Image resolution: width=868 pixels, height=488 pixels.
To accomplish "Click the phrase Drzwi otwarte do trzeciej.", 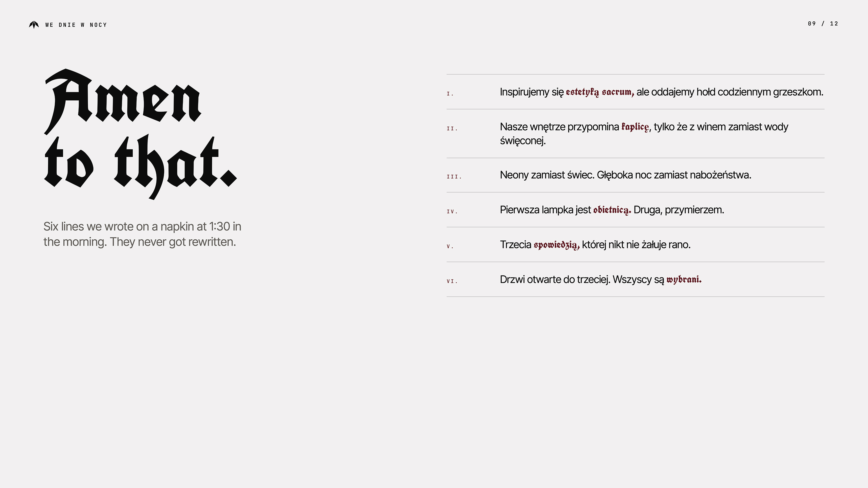I will tap(555, 280).
